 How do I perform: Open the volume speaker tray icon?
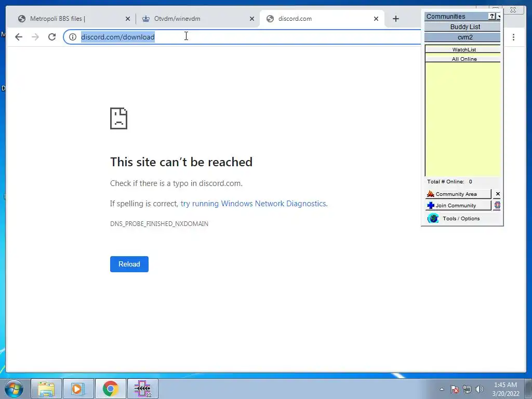480,389
